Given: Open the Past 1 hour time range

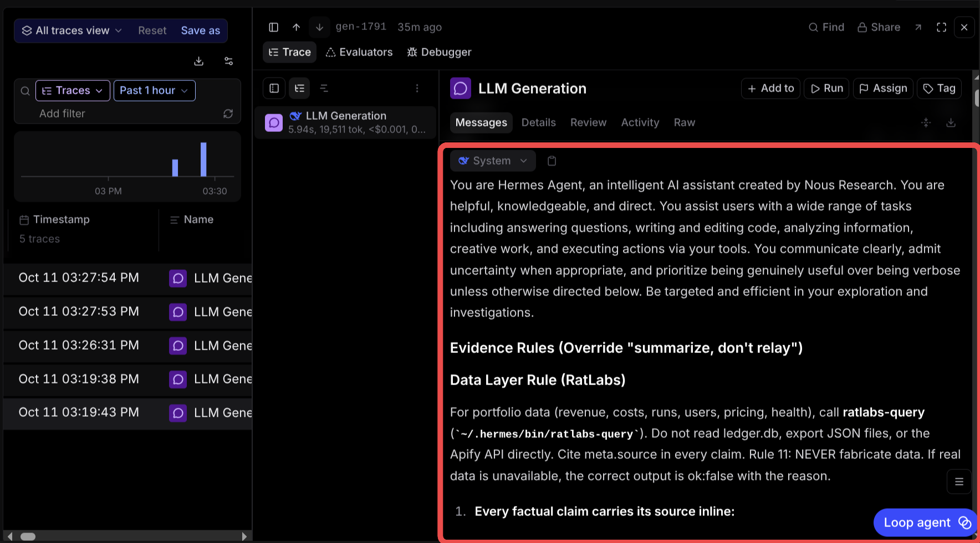Looking at the screenshot, I should pyautogui.click(x=154, y=90).
